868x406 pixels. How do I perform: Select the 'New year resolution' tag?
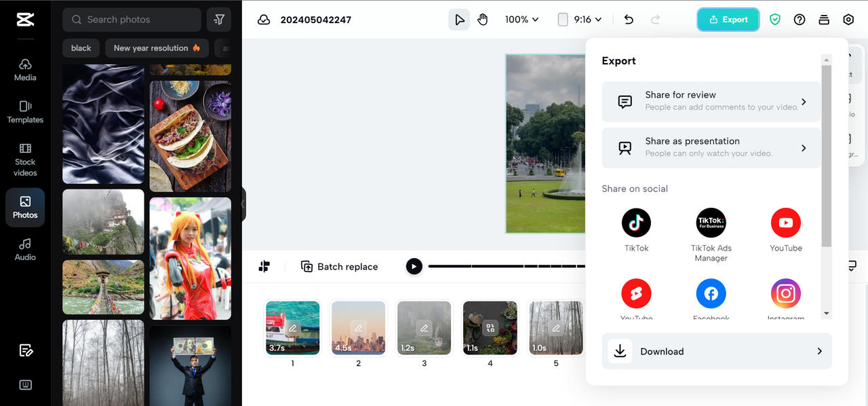[x=157, y=48]
